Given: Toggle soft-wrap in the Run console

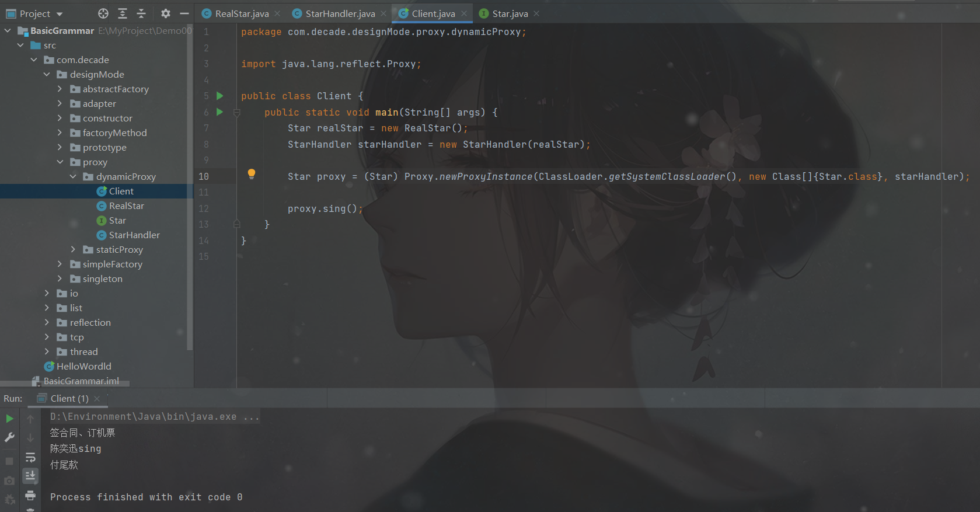Looking at the screenshot, I should click(30, 457).
